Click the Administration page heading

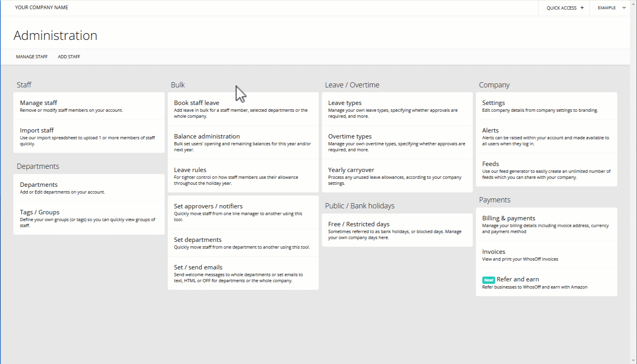click(x=55, y=36)
